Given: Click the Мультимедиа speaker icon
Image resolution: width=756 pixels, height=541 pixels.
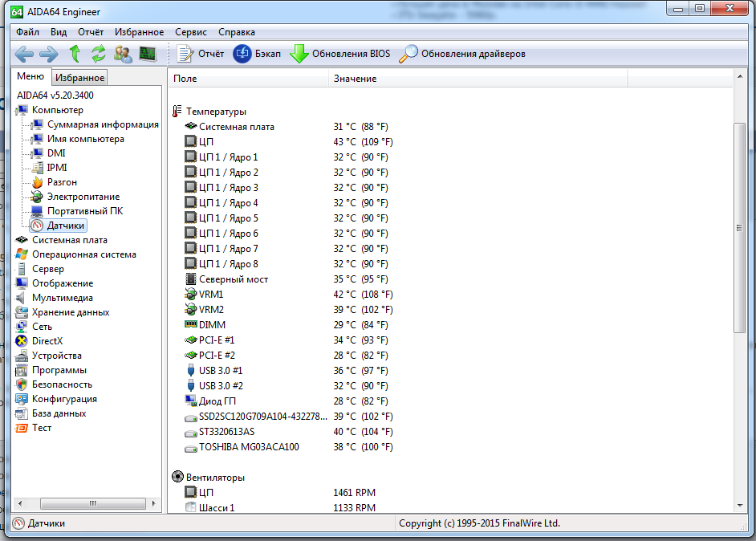Looking at the screenshot, I should click(x=21, y=298).
